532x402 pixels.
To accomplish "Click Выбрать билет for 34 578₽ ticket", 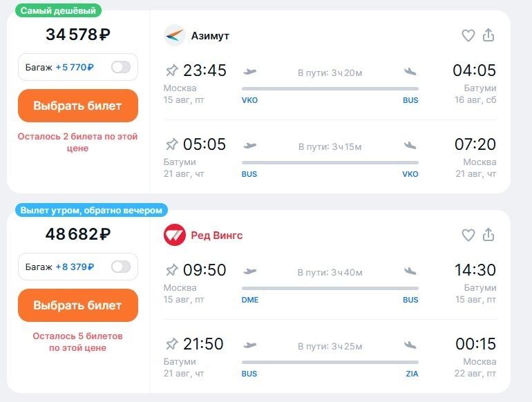I will pyautogui.click(x=78, y=106).
